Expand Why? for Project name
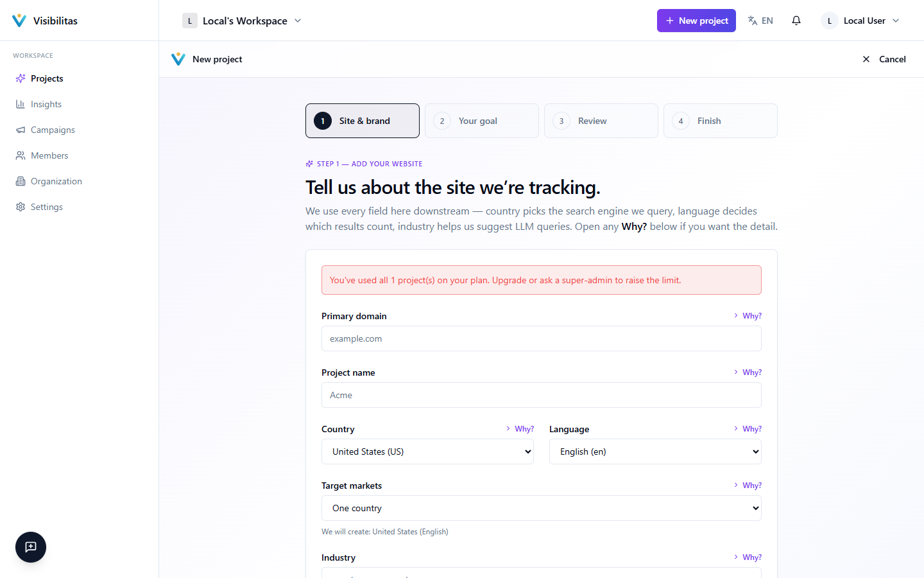Image resolution: width=924 pixels, height=578 pixels. pos(748,372)
